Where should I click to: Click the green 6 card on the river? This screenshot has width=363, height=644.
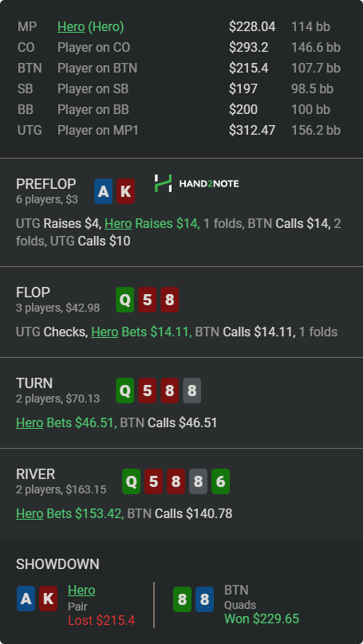coord(220,481)
